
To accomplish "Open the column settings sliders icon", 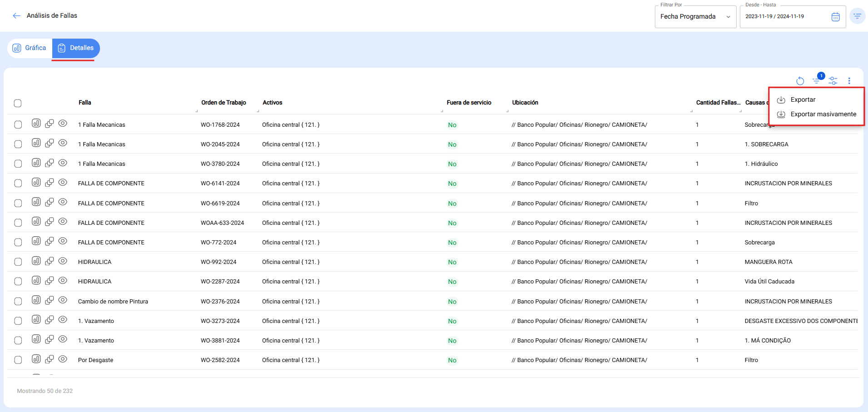I will 833,81.
